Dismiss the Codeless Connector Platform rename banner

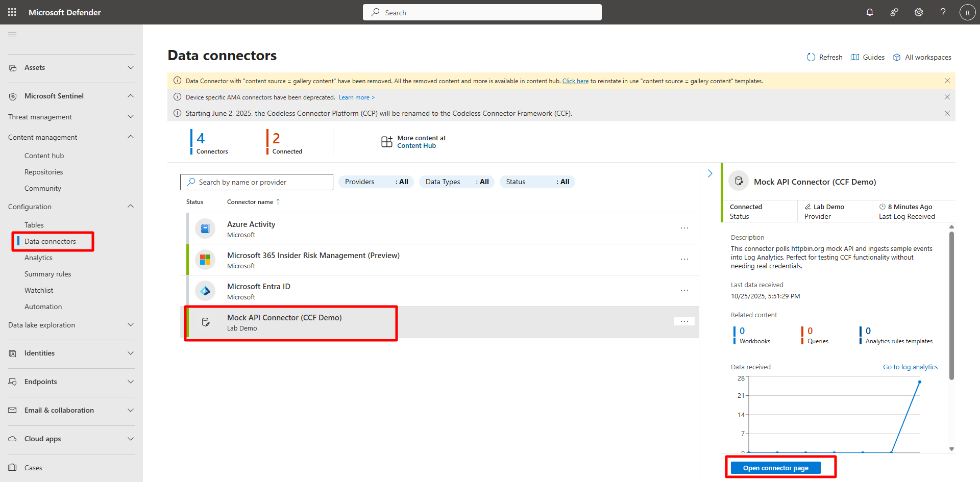click(947, 113)
